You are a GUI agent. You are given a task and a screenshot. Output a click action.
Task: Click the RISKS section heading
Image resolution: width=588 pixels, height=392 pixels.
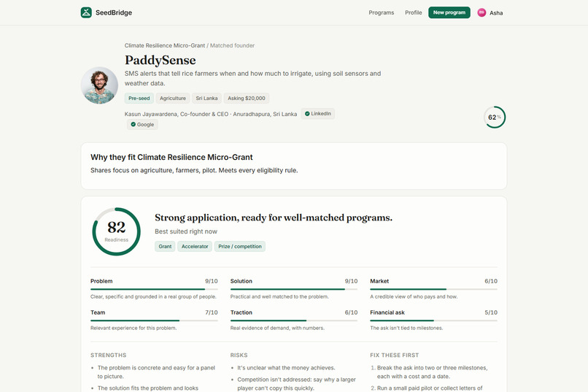[x=239, y=356]
